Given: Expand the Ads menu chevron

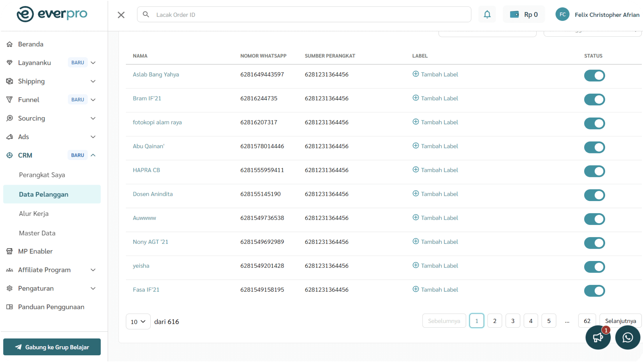Looking at the screenshot, I should click(93, 137).
